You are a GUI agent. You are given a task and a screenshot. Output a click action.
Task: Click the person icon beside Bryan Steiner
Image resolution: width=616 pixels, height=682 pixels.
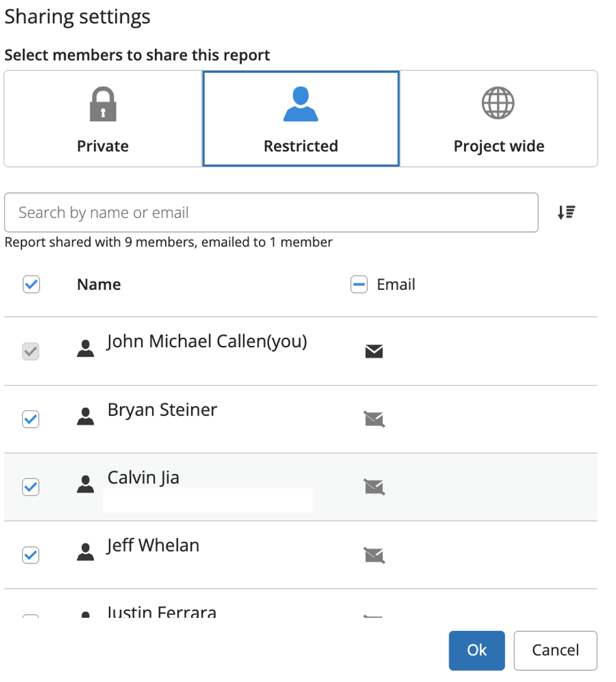[85, 416]
